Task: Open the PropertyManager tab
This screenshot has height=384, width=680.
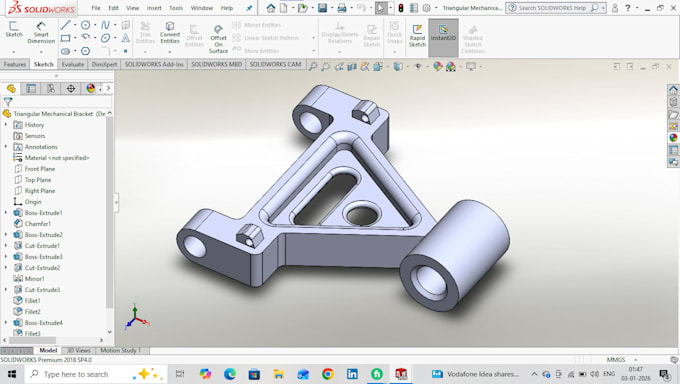Action: [31, 89]
